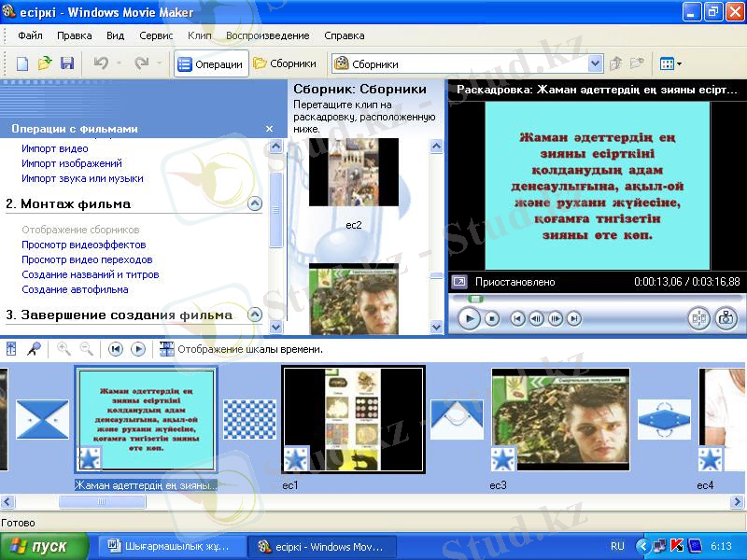The image size is (747, 560).
Task: Take a picture with the camera icon
Action: (x=726, y=318)
